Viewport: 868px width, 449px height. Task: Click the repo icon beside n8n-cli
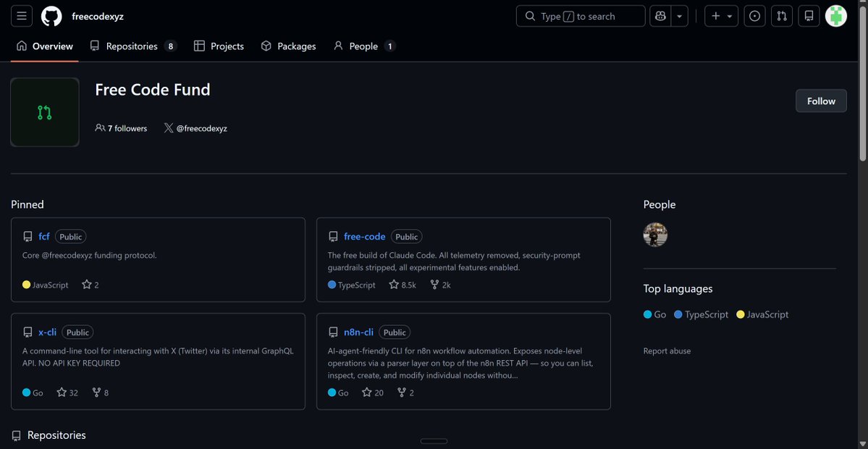[x=333, y=332]
